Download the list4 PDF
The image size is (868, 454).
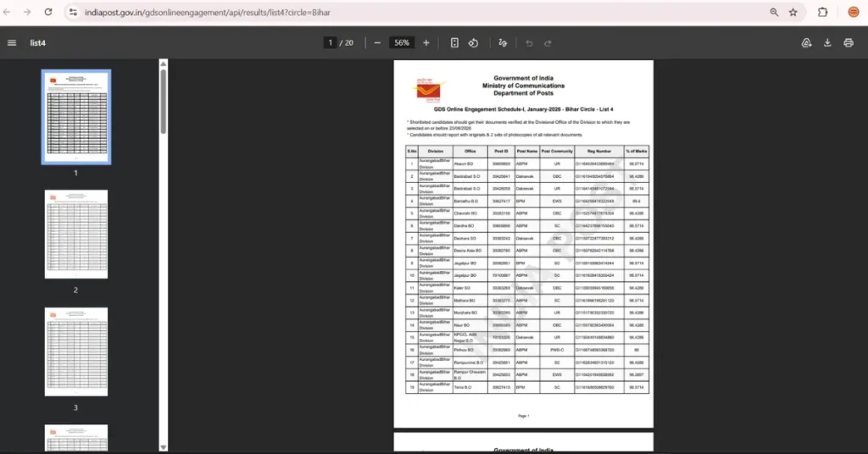tap(827, 42)
